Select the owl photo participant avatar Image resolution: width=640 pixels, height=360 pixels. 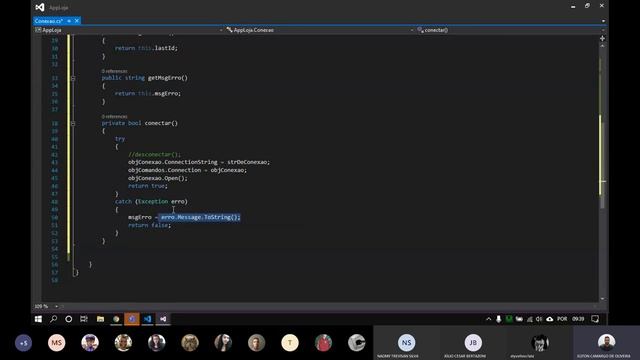tap(190, 343)
